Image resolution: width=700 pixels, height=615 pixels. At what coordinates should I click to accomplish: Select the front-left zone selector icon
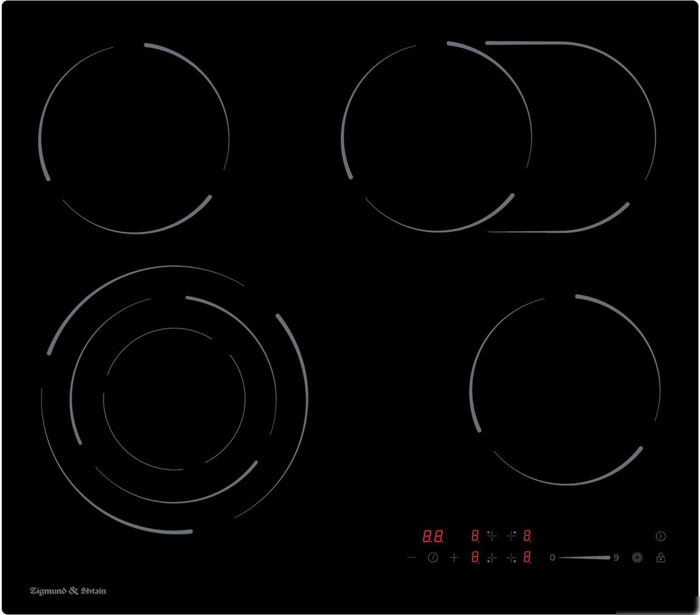tap(491, 558)
